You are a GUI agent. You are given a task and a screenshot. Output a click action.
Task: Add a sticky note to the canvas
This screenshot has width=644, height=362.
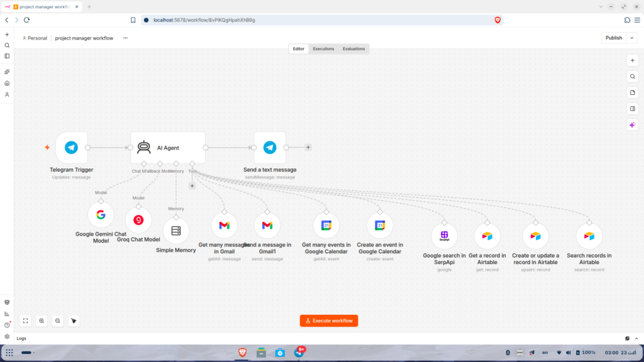click(633, 93)
